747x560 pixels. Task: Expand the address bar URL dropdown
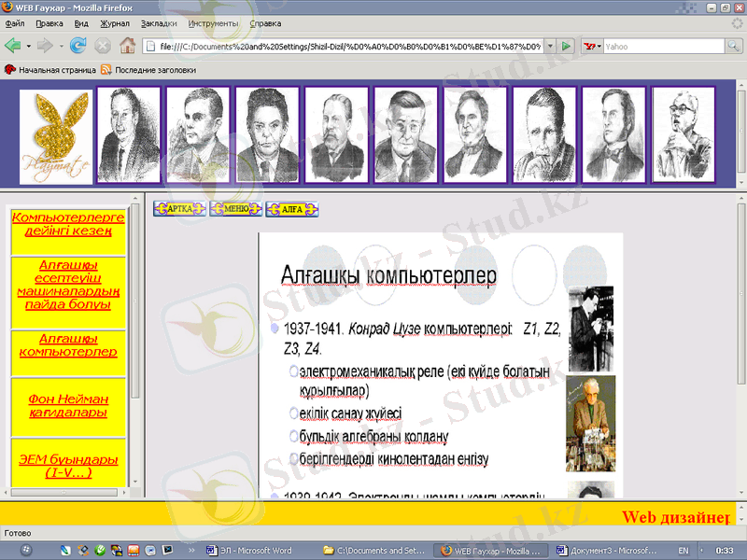point(549,45)
